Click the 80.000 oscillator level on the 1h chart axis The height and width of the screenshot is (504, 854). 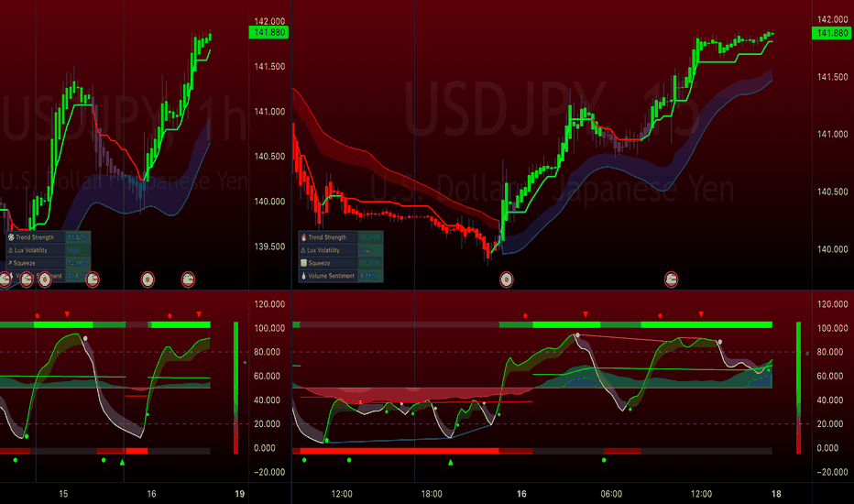(x=269, y=352)
